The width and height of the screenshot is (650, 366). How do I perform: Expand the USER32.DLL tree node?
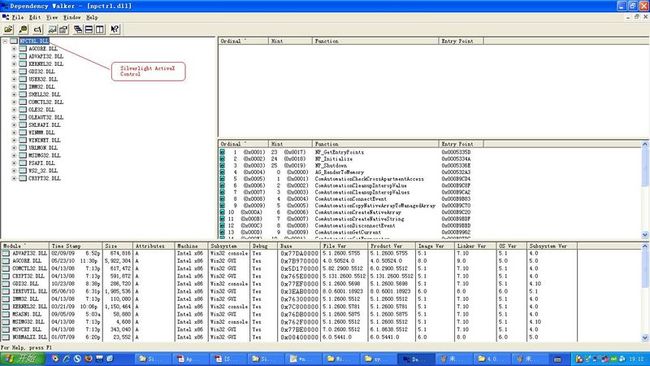[14, 79]
